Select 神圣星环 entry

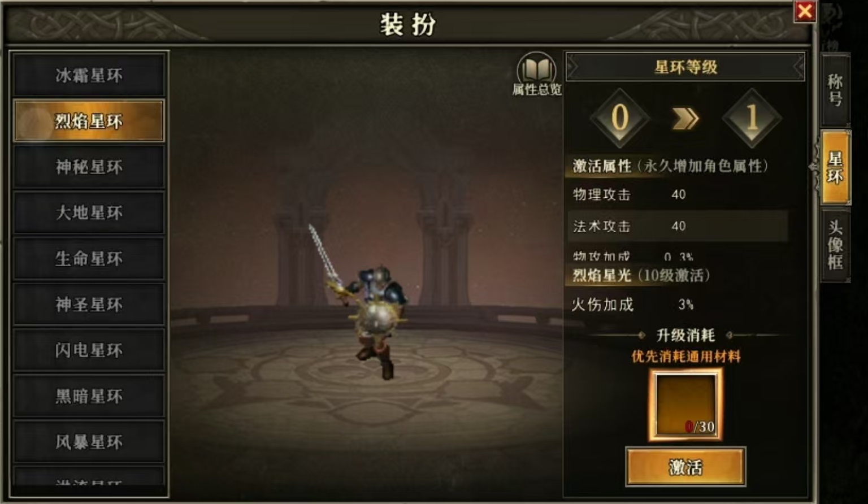[89, 305]
